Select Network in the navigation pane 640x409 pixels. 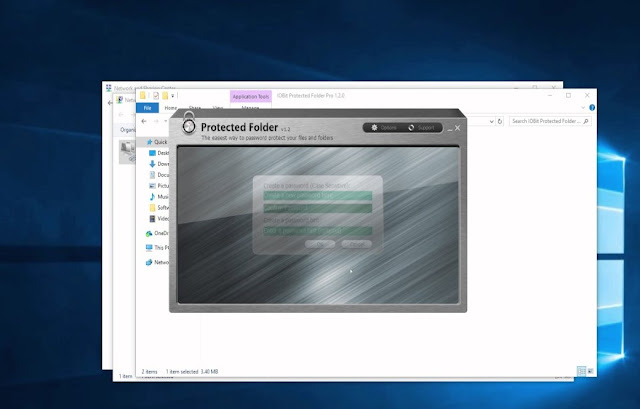point(157,262)
